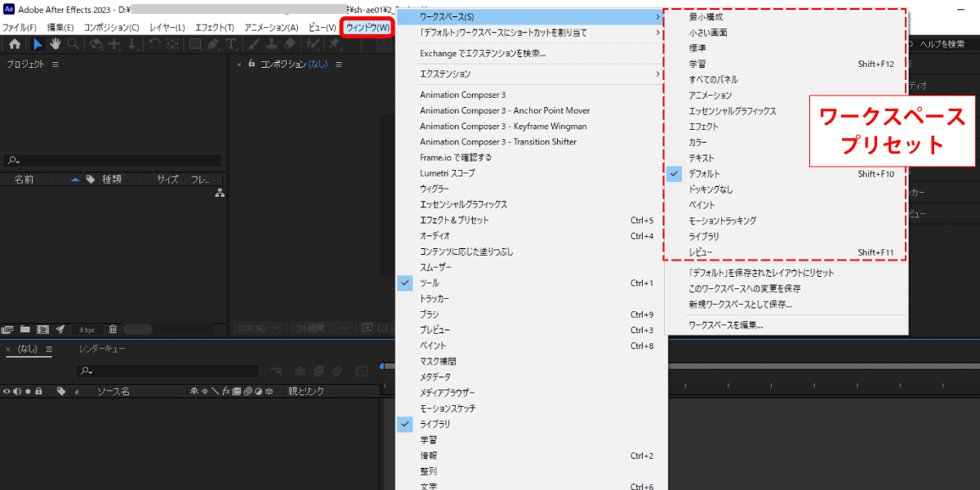Image resolution: width=980 pixels, height=490 pixels.
Task: Select the Brush tool
Action: 252,44
